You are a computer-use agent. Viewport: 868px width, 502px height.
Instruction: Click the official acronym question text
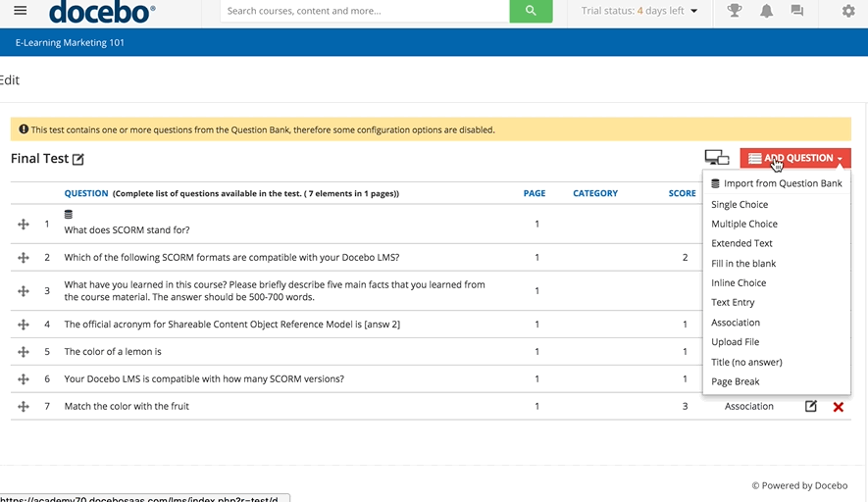tap(231, 325)
